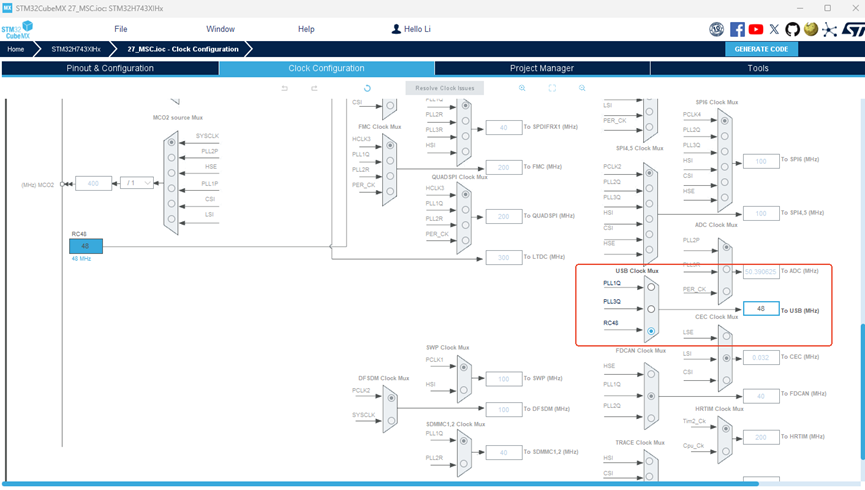Click the STM32CubeMX logo
This screenshot has width=865, height=490.
pos(17,30)
